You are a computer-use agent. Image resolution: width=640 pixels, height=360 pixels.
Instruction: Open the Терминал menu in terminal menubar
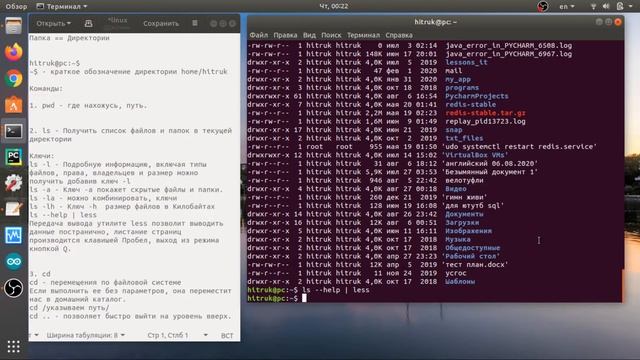point(363,35)
